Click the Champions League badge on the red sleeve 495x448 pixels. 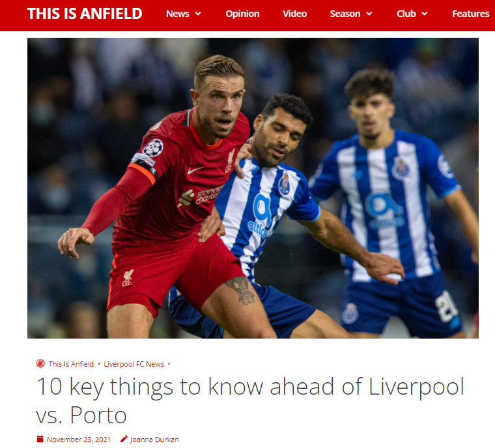click(153, 148)
